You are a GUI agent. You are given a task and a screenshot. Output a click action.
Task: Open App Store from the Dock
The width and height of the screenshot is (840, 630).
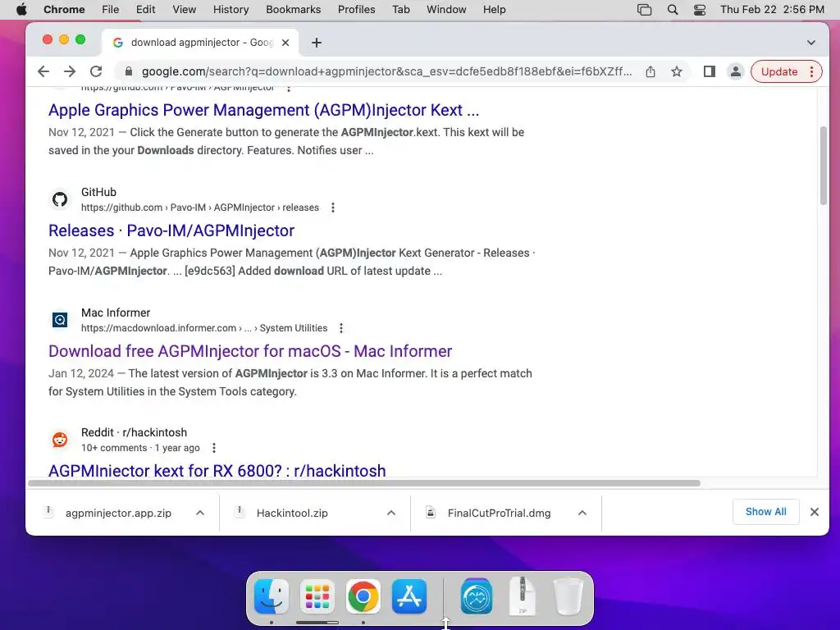coord(409,596)
